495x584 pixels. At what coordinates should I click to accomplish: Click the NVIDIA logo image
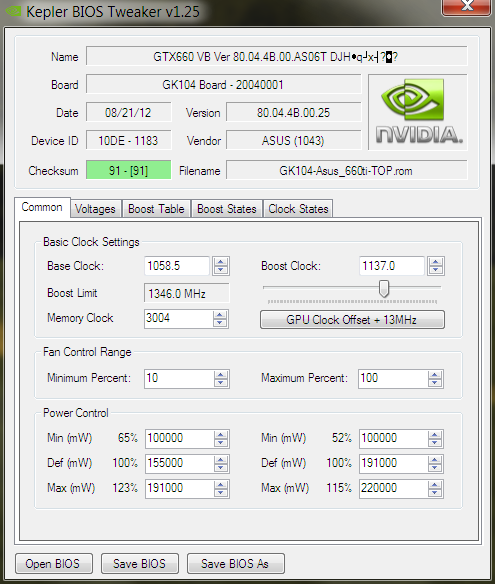point(418,112)
